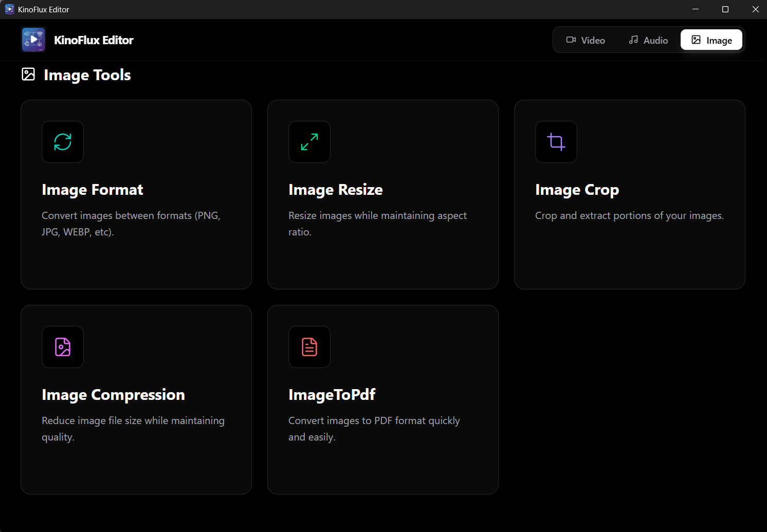Launch the ImageToPdf card title
Viewport: 767px width, 532px height.
332,395
